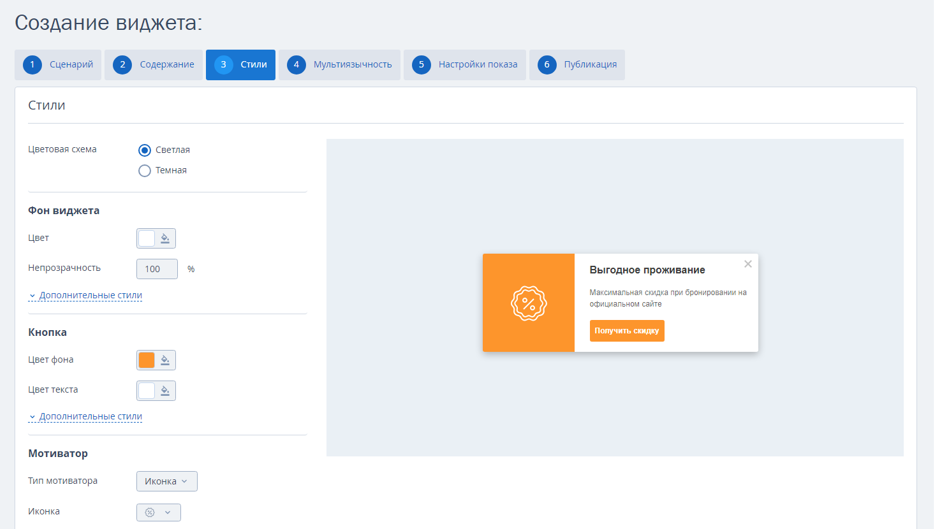
Task: Click the Получить скидку preview button
Action: pos(627,331)
